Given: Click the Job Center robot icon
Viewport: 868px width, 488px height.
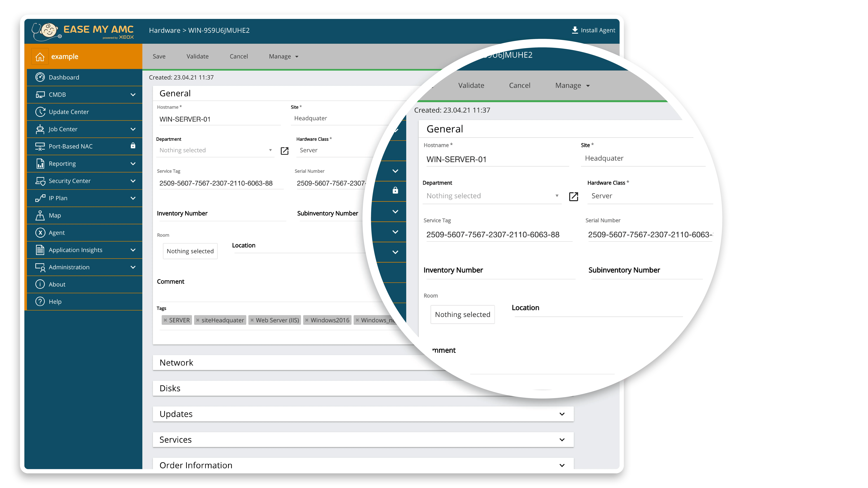Looking at the screenshot, I should pyautogui.click(x=40, y=129).
